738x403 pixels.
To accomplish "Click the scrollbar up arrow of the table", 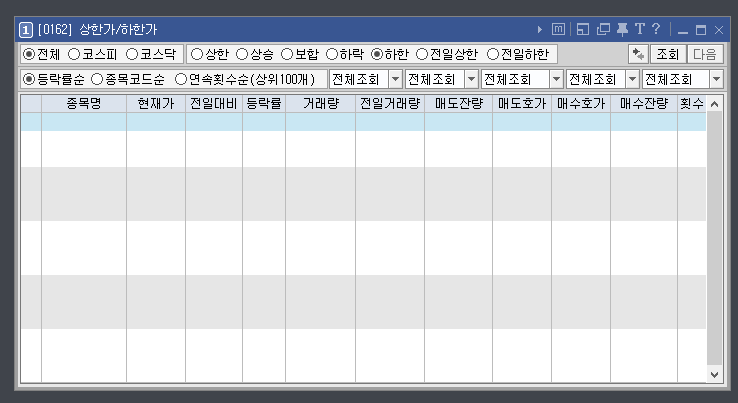I will pyautogui.click(x=714, y=104).
